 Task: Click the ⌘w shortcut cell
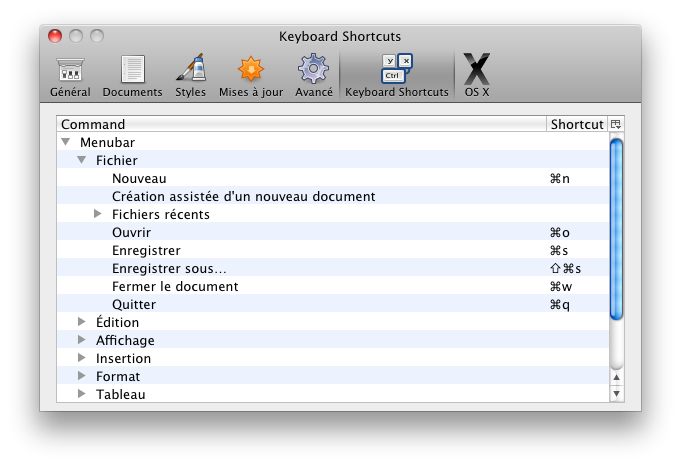click(561, 287)
